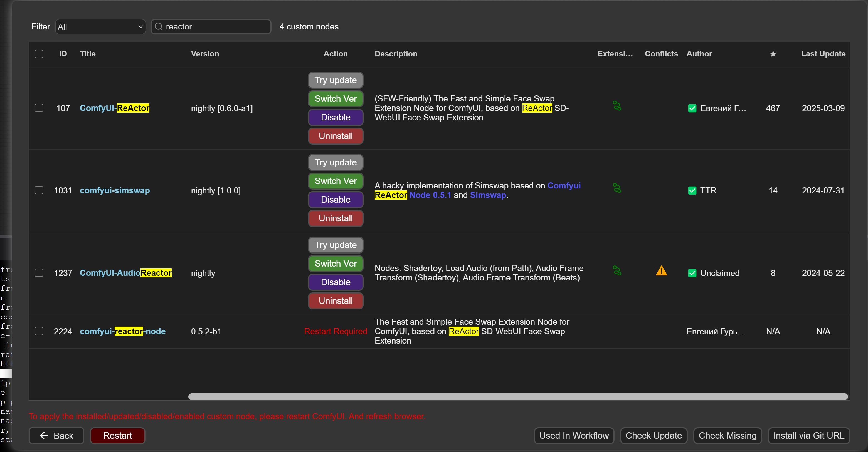
Task: Click the verified badge beside Евгений Г…
Action: (x=692, y=108)
